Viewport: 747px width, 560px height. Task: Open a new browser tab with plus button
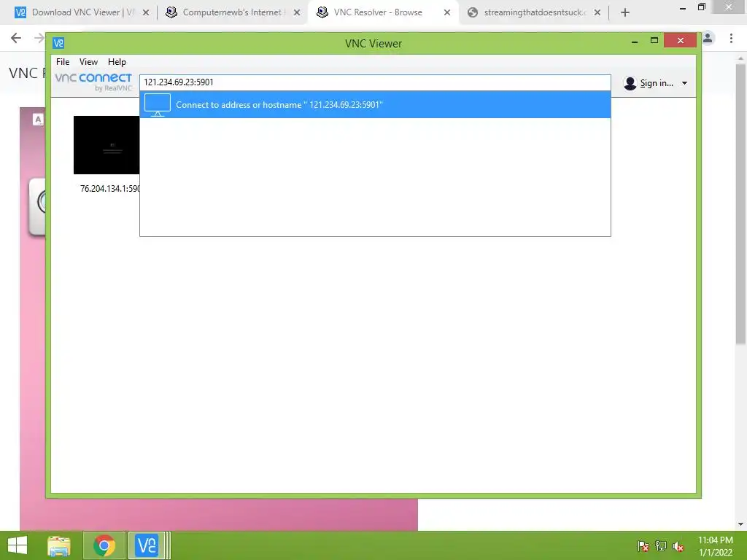[625, 12]
